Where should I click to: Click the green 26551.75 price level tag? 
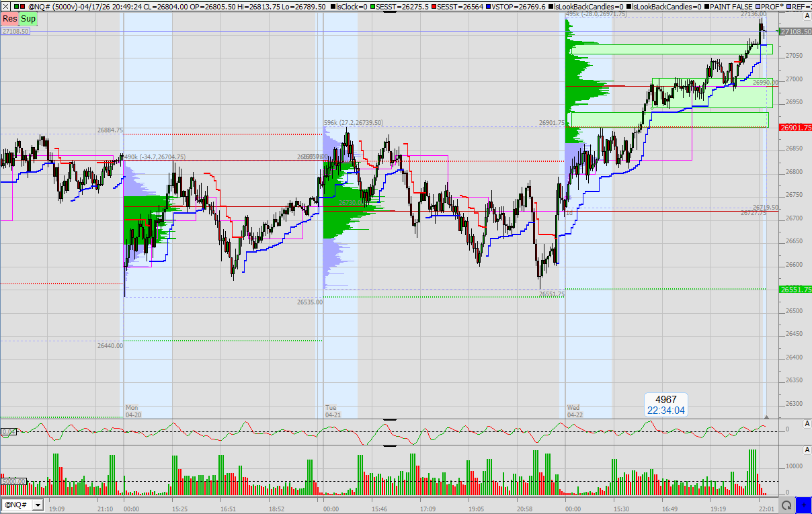(x=795, y=290)
